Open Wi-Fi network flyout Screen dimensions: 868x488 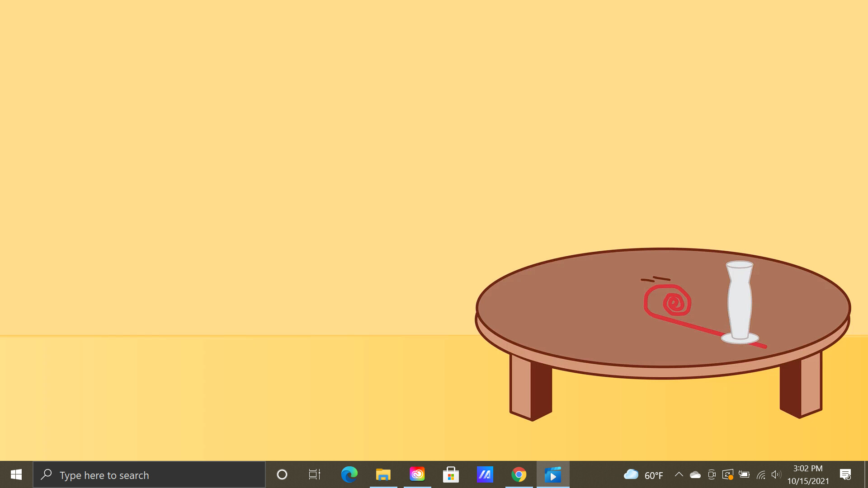[x=761, y=474]
